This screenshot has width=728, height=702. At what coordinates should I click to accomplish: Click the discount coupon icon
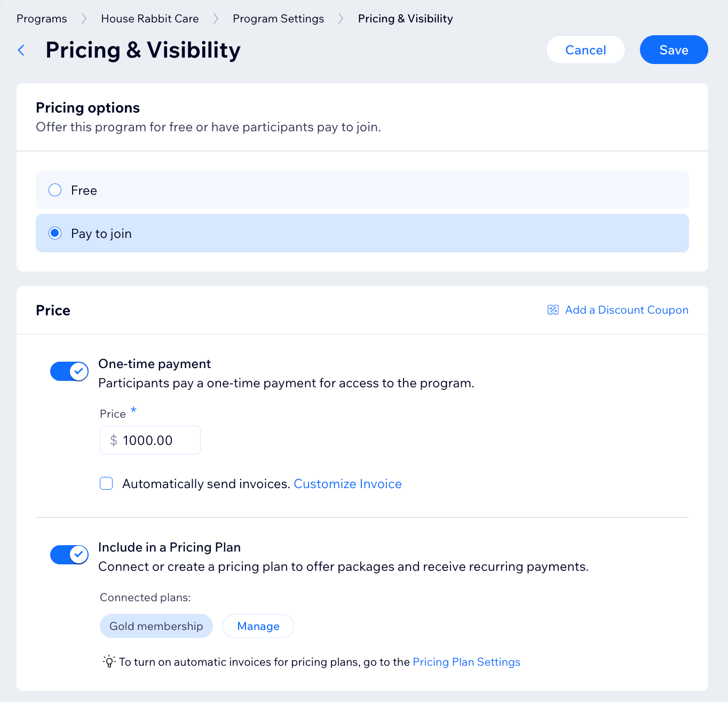tap(553, 310)
